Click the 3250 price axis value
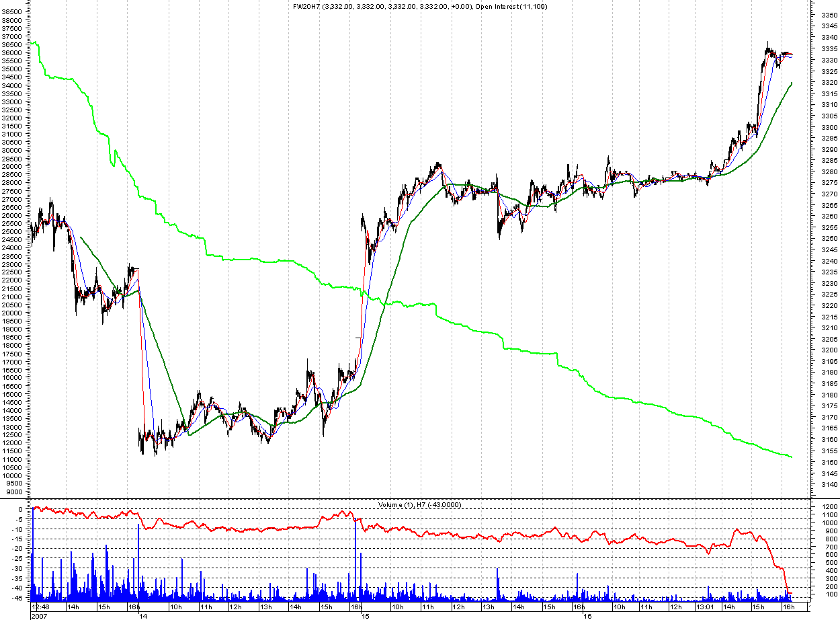This screenshot has height=620, width=840. click(829, 238)
